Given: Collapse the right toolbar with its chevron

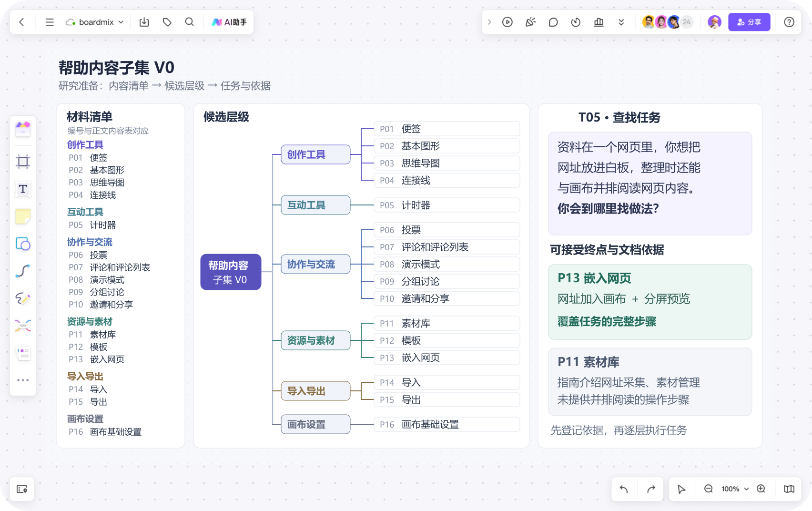Looking at the screenshot, I should (489, 22).
